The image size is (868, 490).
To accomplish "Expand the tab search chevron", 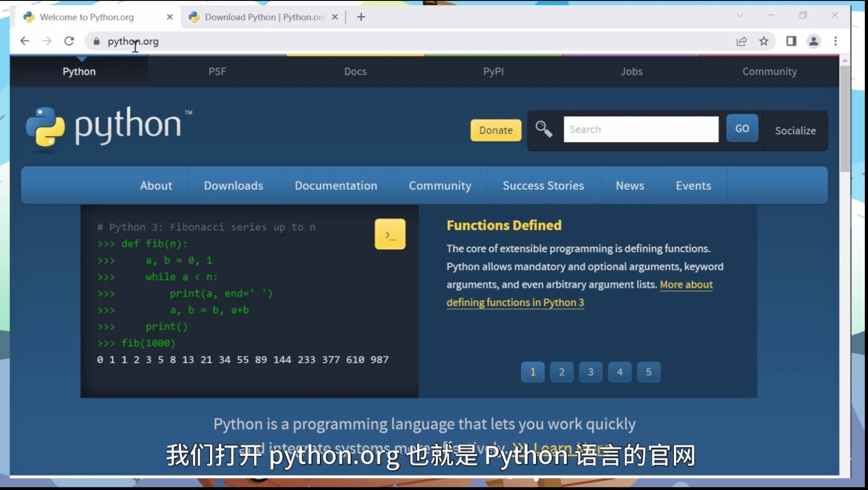I will click(x=740, y=15).
